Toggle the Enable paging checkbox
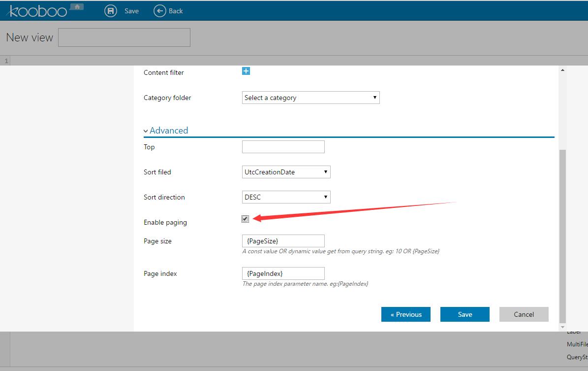The image size is (588, 371). pyautogui.click(x=245, y=219)
